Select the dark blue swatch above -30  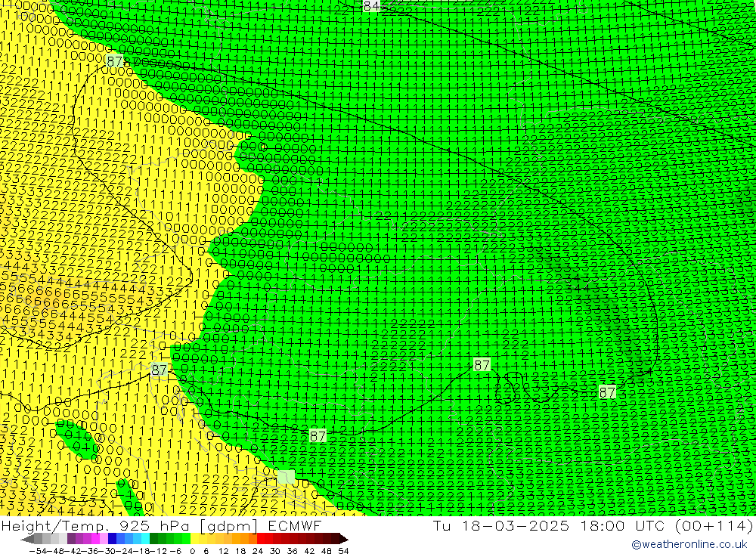pos(113,539)
